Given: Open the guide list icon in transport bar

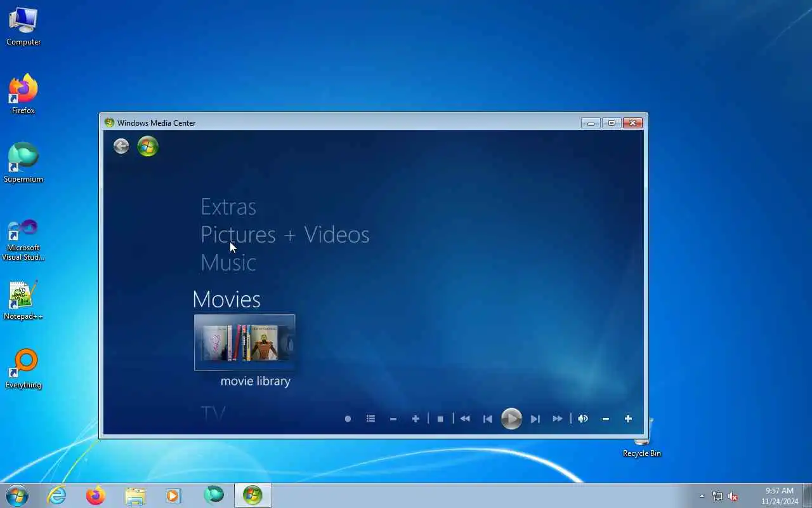Looking at the screenshot, I should coord(370,419).
